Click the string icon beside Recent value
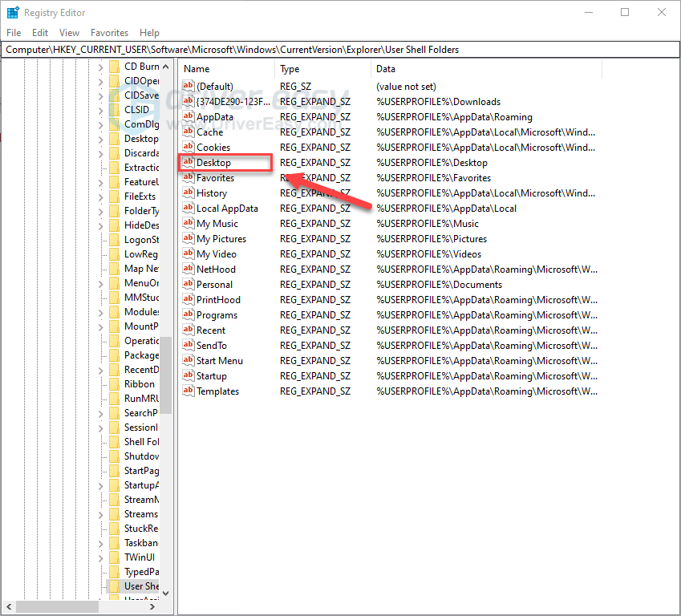The width and height of the screenshot is (681, 616). coord(188,330)
